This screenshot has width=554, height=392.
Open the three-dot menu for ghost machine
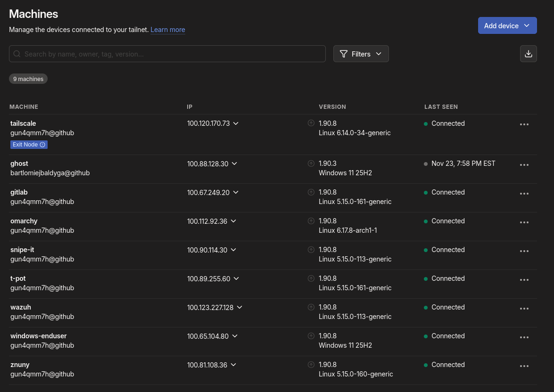(524, 165)
